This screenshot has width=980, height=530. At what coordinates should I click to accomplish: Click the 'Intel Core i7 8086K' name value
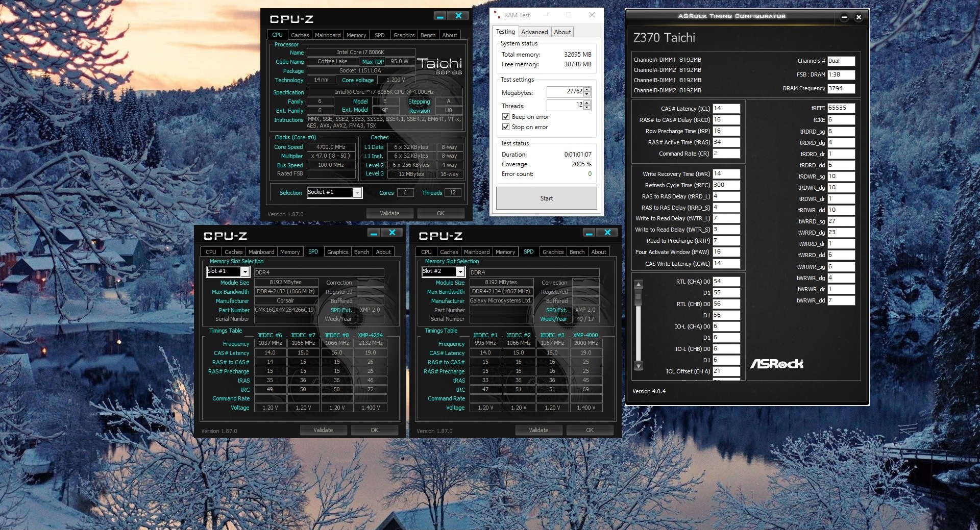point(360,52)
